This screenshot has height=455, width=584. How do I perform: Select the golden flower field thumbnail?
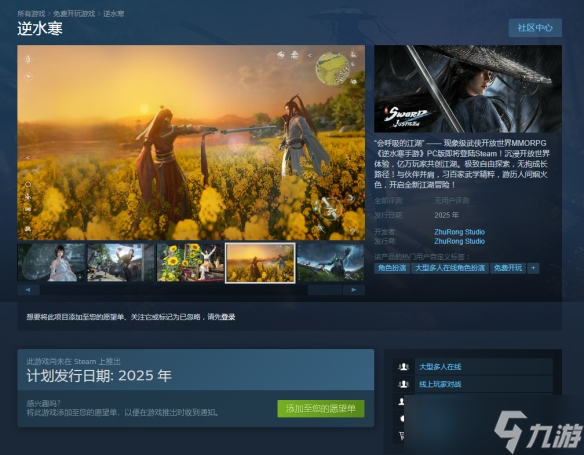[x=260, y=263]
